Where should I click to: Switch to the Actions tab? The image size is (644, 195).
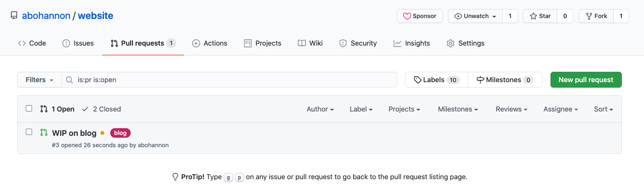pyautogui.click(x=210, y=43)
